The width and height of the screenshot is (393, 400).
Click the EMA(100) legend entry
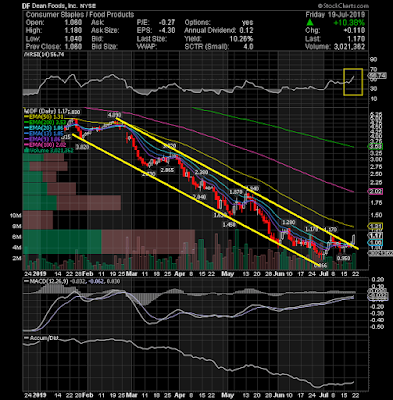click(x=45, y=145)
